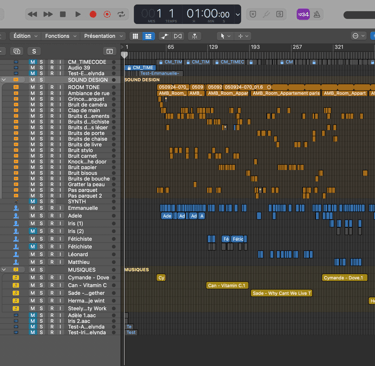
Task: Click the MUSIQUES stack folder icon
Action: point(16,269)
